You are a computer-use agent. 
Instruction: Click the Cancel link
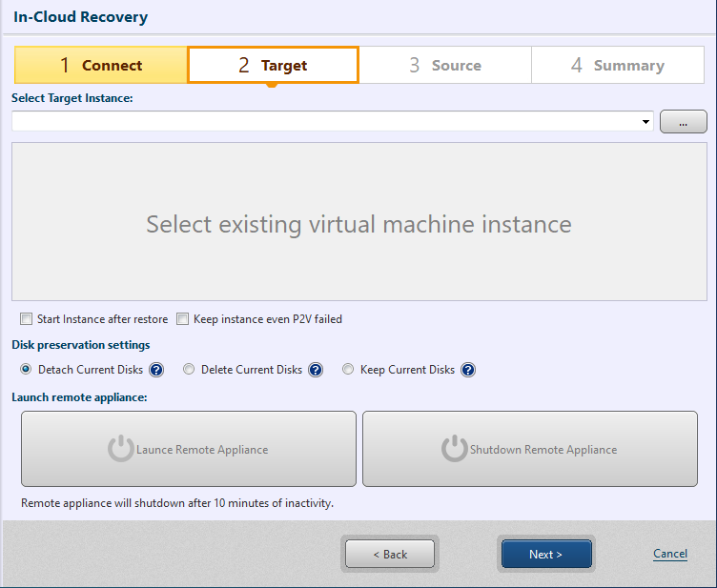(x=669, y=554)
